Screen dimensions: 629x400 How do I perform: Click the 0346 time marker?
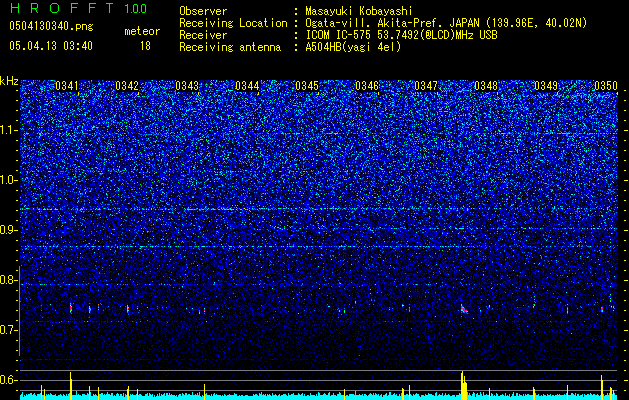tap(367, 86)
